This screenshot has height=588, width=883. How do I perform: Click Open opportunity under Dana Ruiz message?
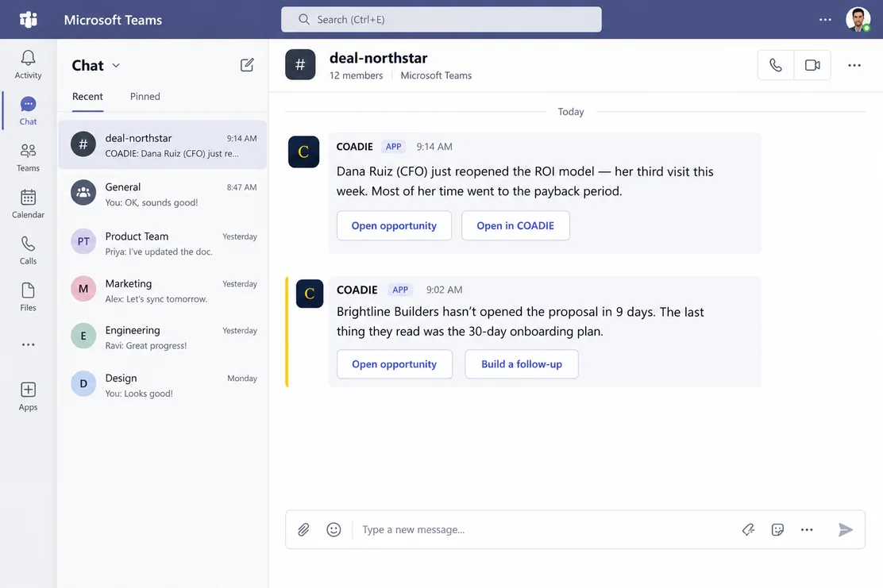click(x=394, y=225)
